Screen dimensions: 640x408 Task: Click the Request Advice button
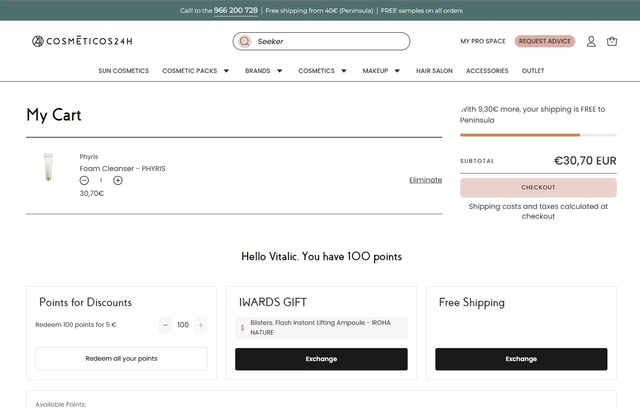545,41
